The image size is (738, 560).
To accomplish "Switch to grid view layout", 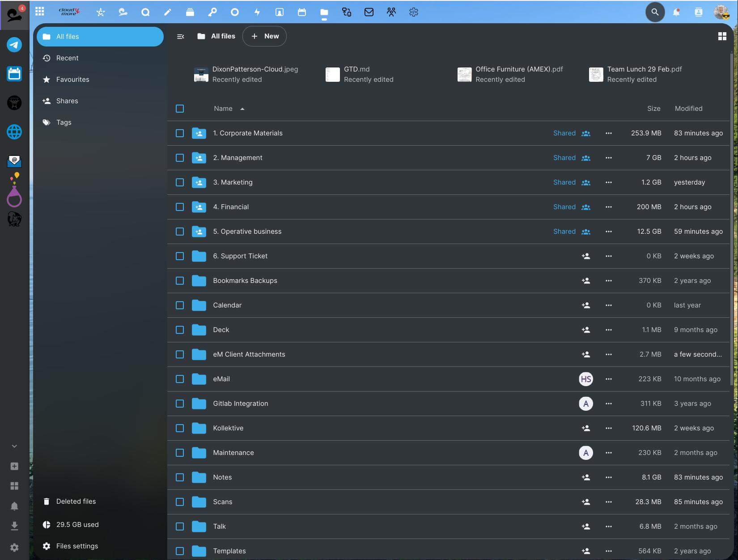I will [722, 36].
